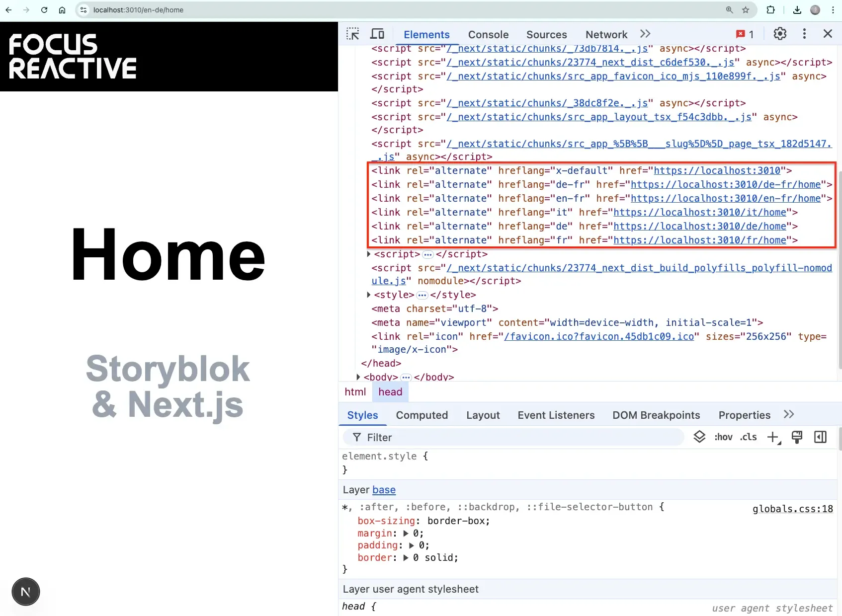
Task: Click the Focus Reactive logo
Action: tap(73, 57)
